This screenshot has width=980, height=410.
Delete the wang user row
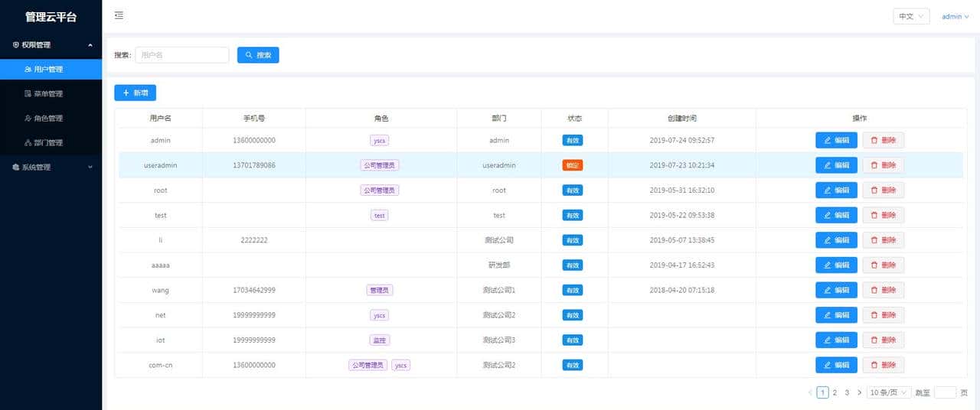point(883,290)
